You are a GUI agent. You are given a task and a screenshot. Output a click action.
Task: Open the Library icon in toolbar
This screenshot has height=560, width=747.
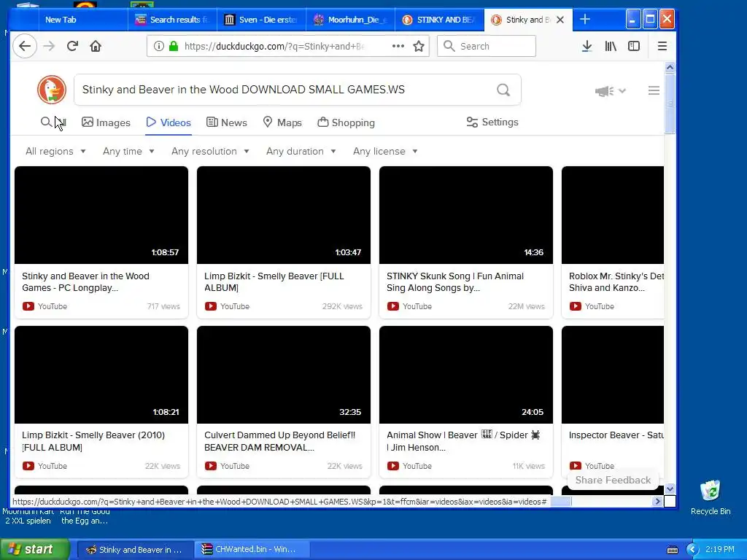(x=611, y=46)
